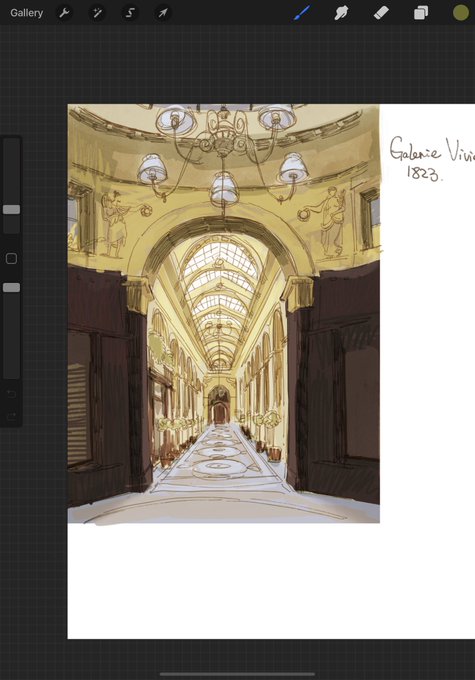
Task: Select the Eraser tool
Action: pyautogui.click(x=381, y=13)
